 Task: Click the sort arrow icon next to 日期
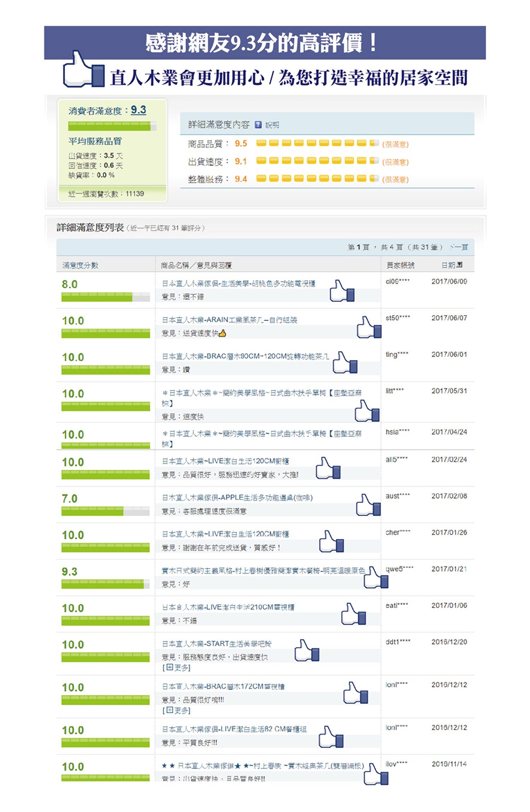coord(459,265)
